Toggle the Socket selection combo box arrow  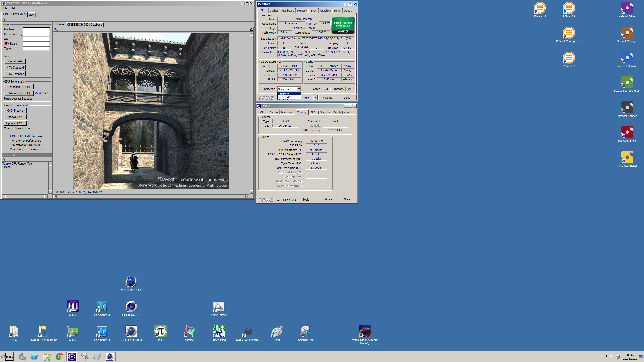[299, 89]
